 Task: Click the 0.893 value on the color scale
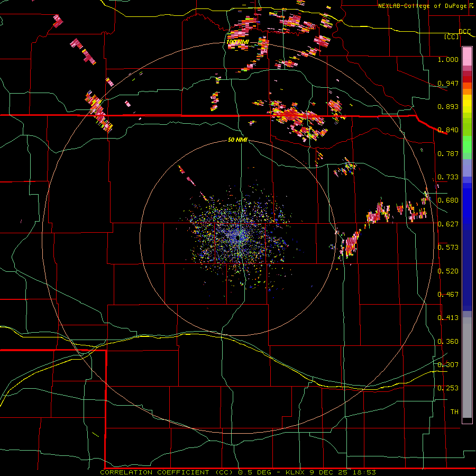[448, 106]
